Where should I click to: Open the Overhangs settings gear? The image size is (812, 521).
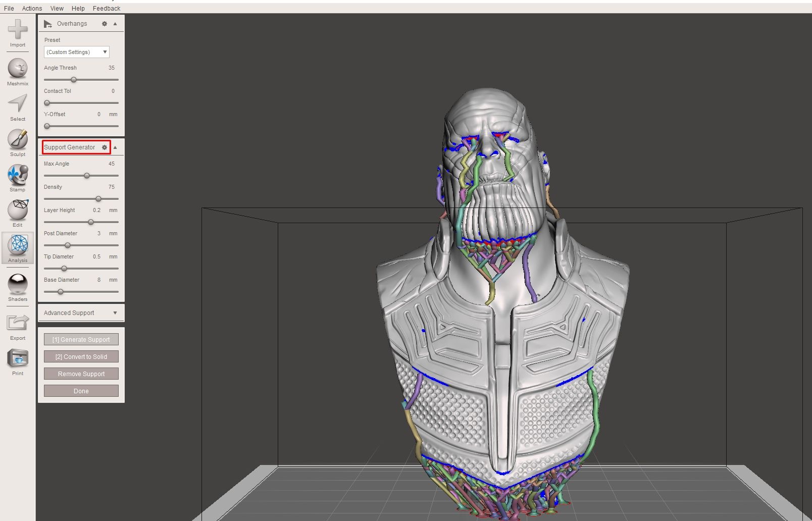105,23
